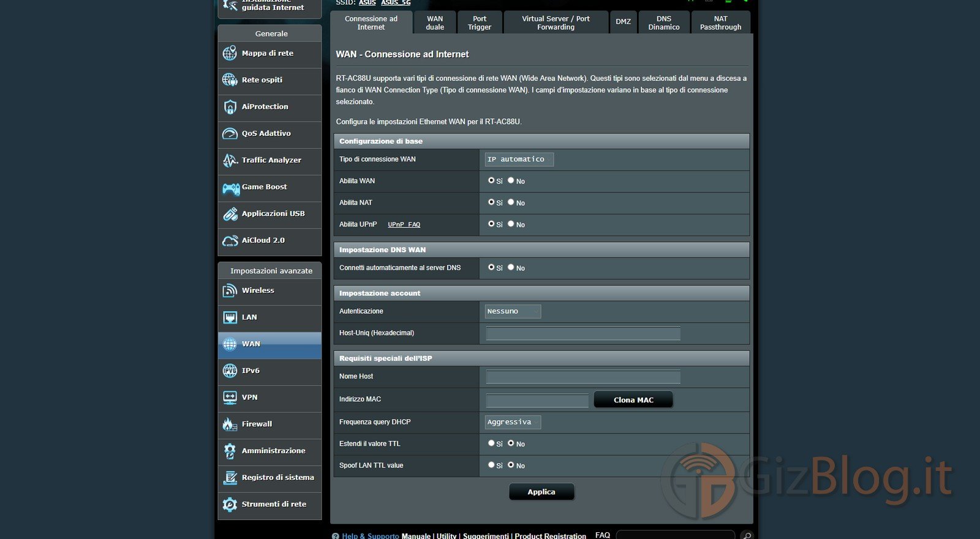Open the Product Registration footer link
This screenshot has height=539, width=980.
tap(551, 536)
